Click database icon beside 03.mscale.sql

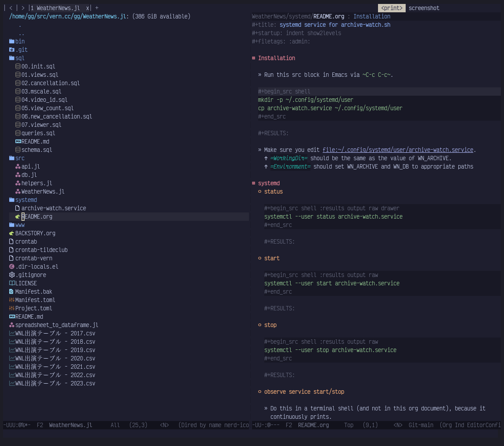(x=18, y=92)
